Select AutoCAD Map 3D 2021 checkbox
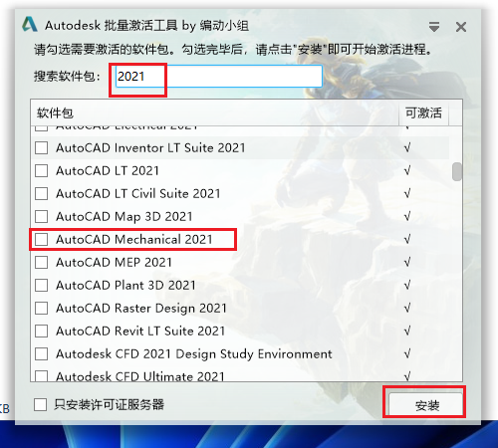Image resolution: width=498 pixels, height=448 pixels. [x=41, y=216]
